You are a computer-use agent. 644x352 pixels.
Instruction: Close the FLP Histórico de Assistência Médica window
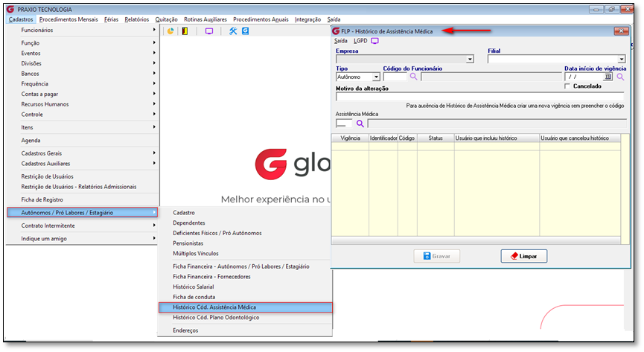pyautogui.click(x=621, y=31)
